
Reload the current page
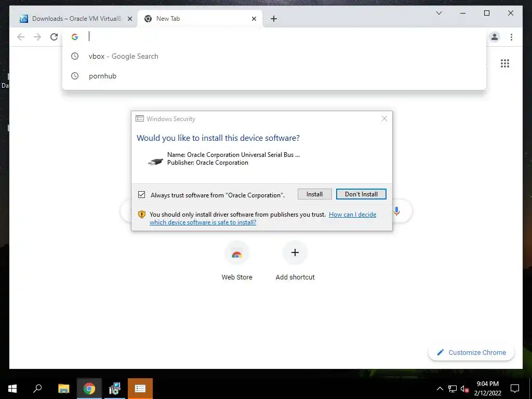[54, 37]
